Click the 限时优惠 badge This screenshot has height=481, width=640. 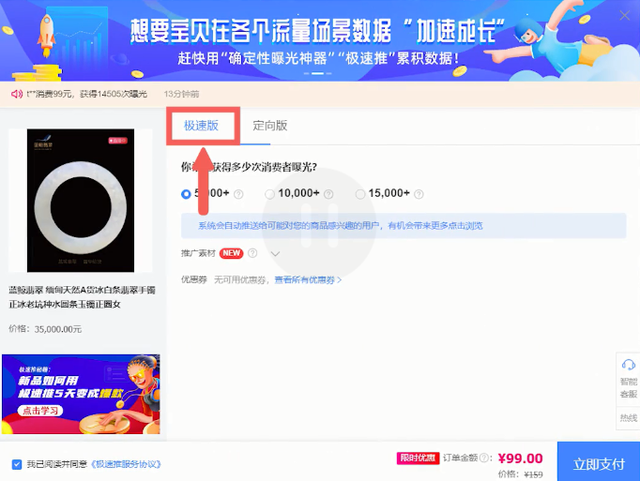[x=418, y=458]
